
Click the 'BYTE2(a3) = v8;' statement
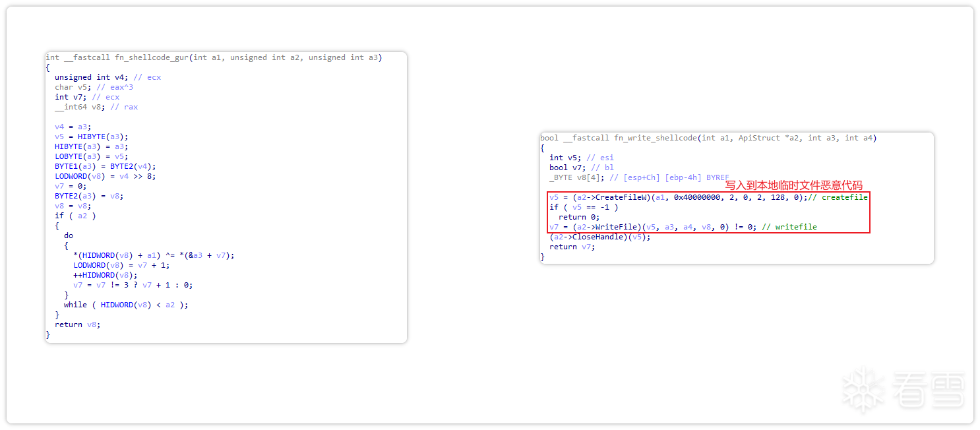[x=89, y=196]
